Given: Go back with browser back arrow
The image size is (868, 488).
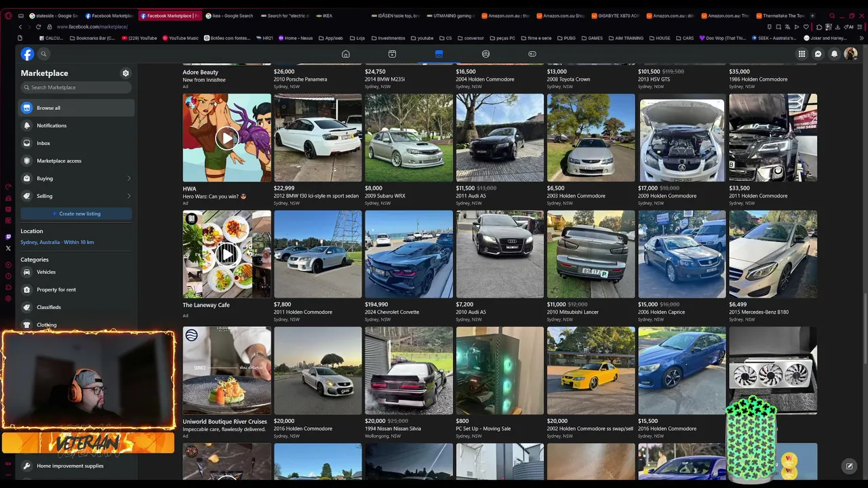Looking at the screenshot, I should (x=20, y=26).
